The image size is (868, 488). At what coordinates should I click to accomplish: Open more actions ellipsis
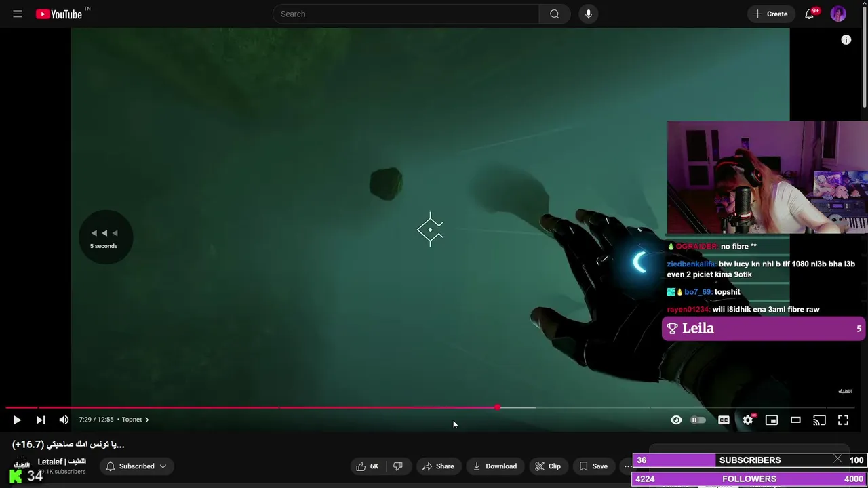(x=628, y=466)
